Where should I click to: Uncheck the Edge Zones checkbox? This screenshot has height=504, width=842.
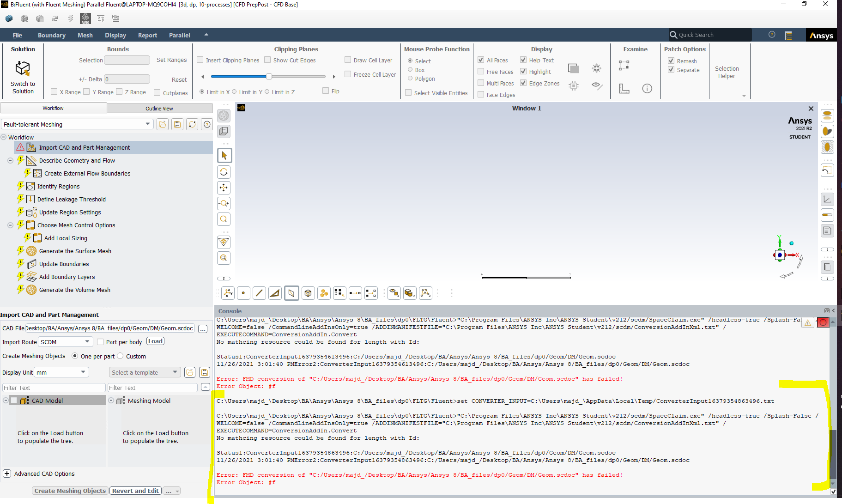[523, 83]
